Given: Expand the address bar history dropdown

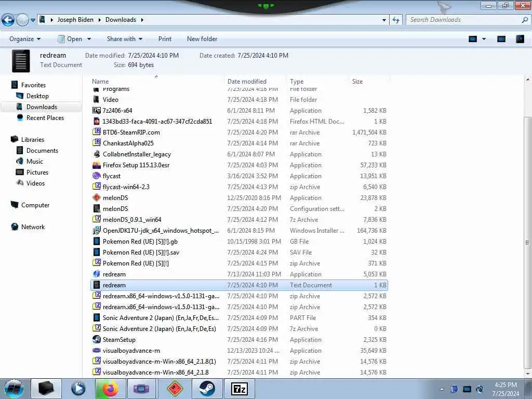Looking at the screenshot, I should [x=384, y=20].
